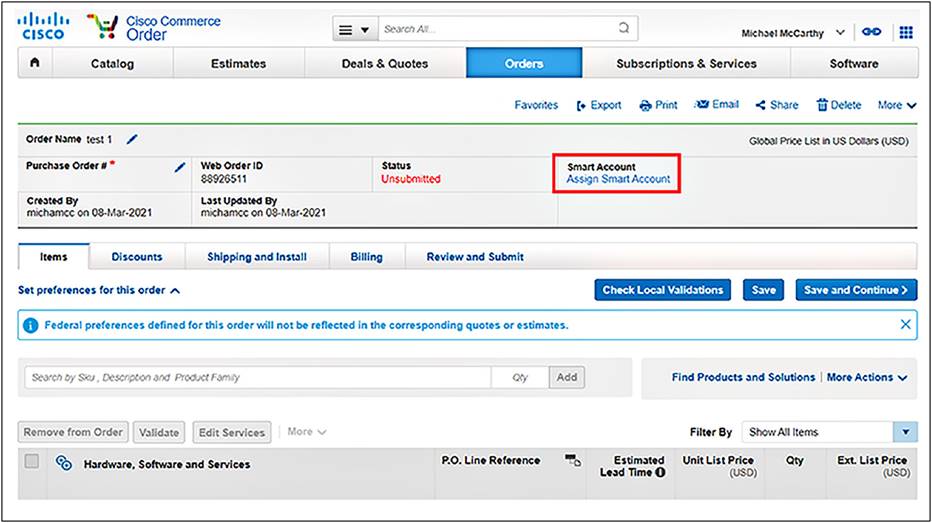Edit the Purchase Order number pencil icon
The height and width of the screenshot is (523, 932).
click(x=180, y=168)
